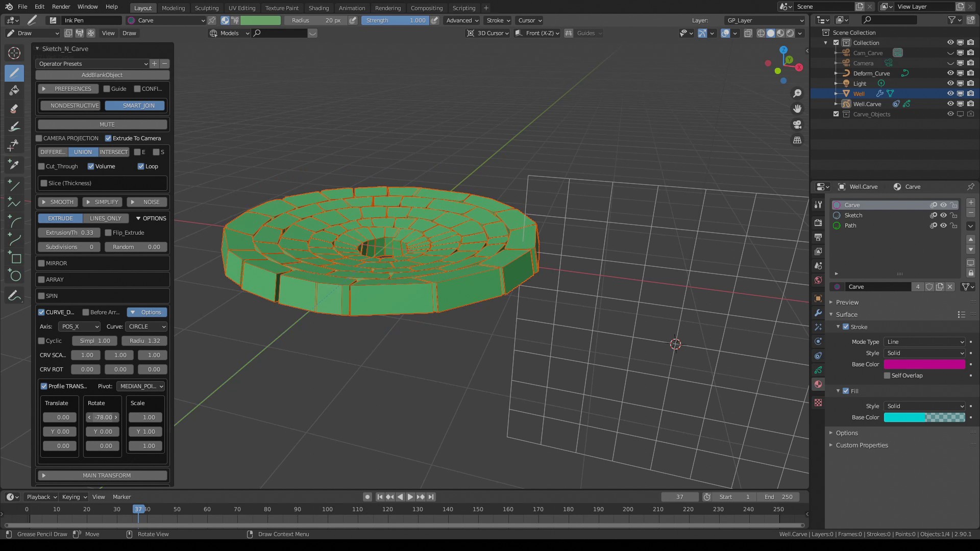Click the SMART_JOIN button
The image size is (980, 551).
135,106
